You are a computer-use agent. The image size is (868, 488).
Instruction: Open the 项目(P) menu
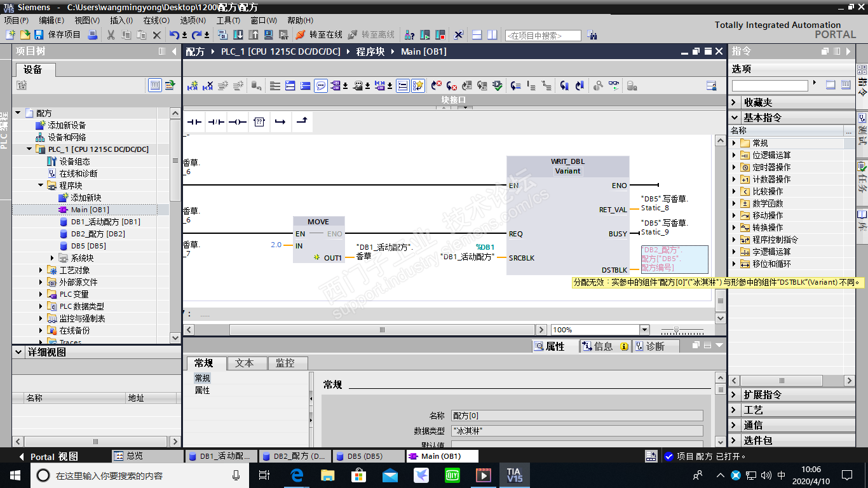(x=16, y=20)
